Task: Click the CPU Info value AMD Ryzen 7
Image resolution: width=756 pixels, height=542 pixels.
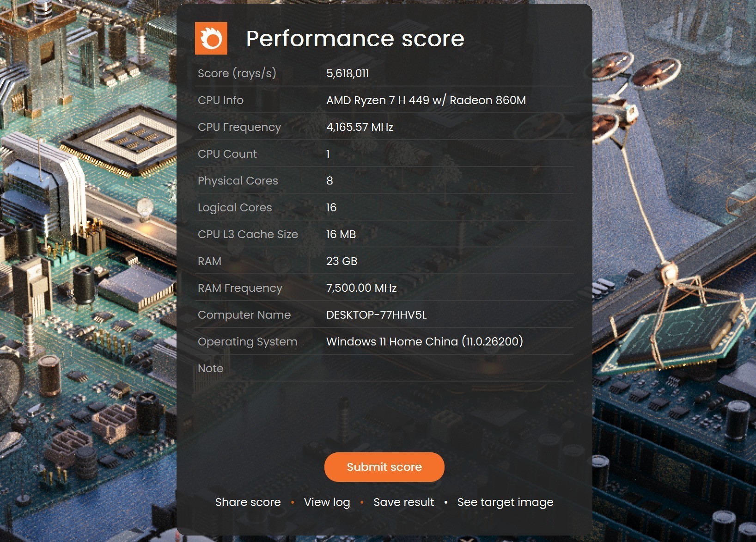Action: tap(426, 100)
